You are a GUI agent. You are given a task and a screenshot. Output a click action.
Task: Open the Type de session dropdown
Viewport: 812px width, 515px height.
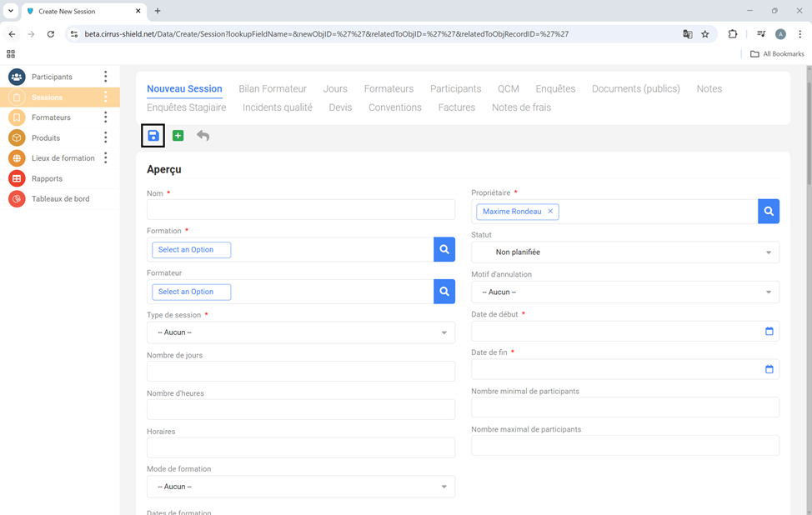pos(301,332)
